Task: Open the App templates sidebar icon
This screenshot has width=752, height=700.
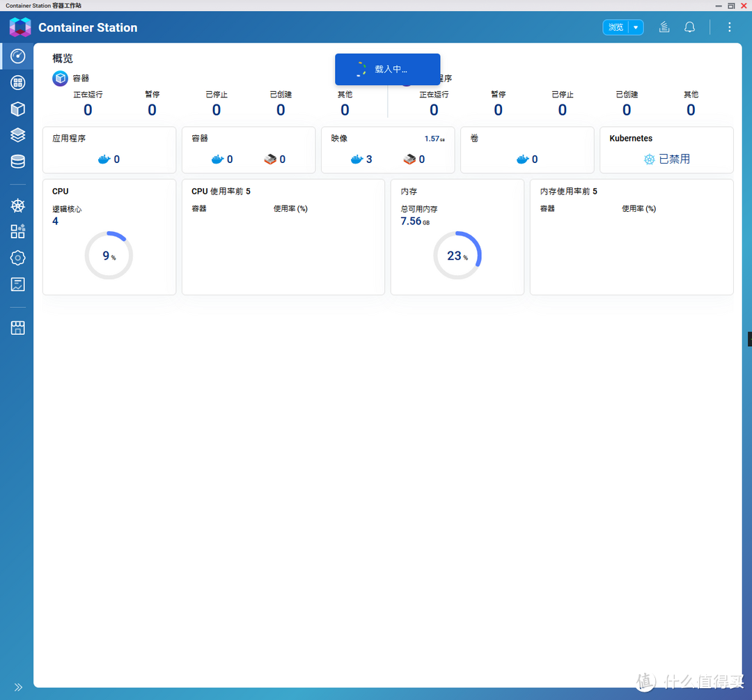Action: tap(17, 232)
